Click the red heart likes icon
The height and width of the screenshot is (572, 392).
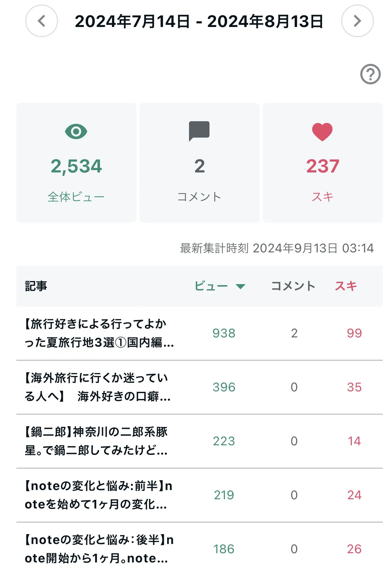[322, 132]
